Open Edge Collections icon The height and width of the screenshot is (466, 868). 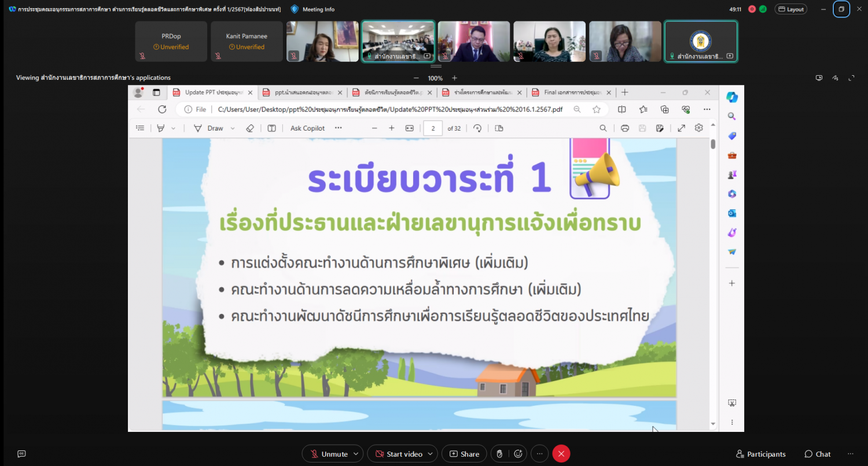pos(665,109)
